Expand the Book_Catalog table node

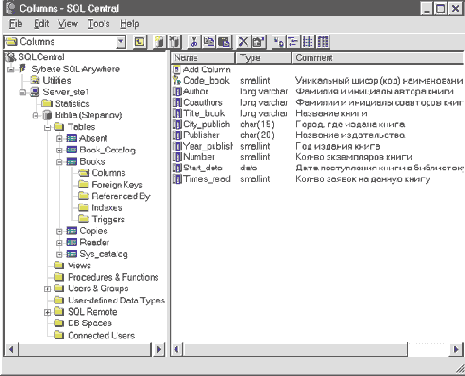coord(59,150)
